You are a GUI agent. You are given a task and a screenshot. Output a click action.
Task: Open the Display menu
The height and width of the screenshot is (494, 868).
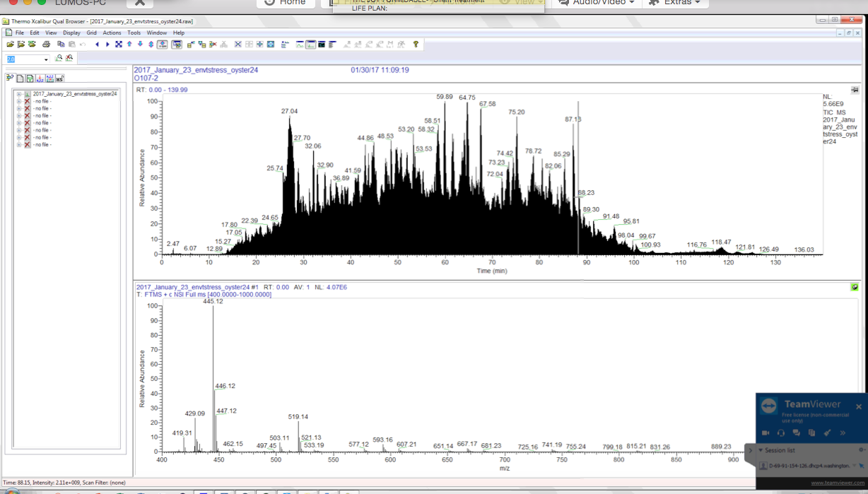point(71,33)
